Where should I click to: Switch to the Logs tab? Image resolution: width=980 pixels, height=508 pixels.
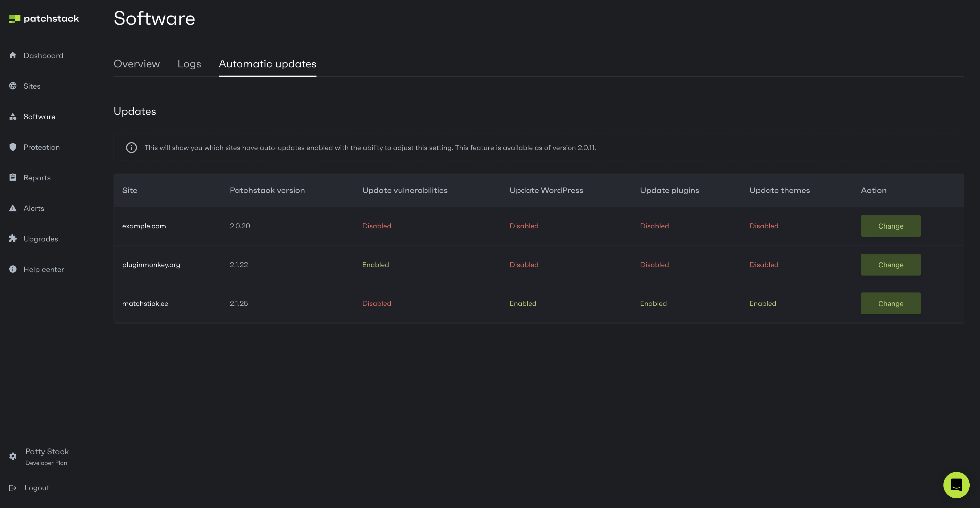(x=189, y=64)
